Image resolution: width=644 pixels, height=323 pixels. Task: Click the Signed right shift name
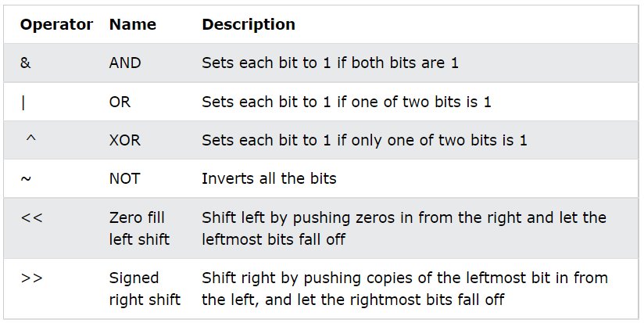coord(145,289)
